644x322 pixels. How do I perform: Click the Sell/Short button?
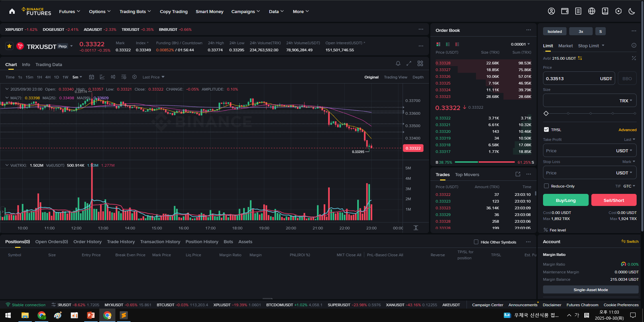pyautogui.click(x=614, y=200)
